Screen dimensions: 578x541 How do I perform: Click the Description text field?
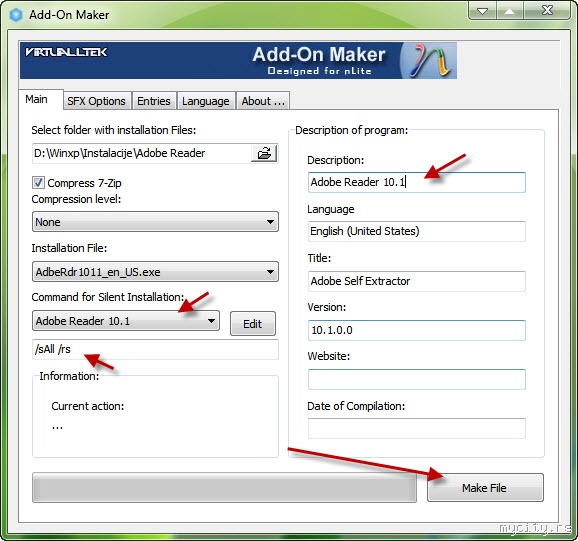(417, 182)
